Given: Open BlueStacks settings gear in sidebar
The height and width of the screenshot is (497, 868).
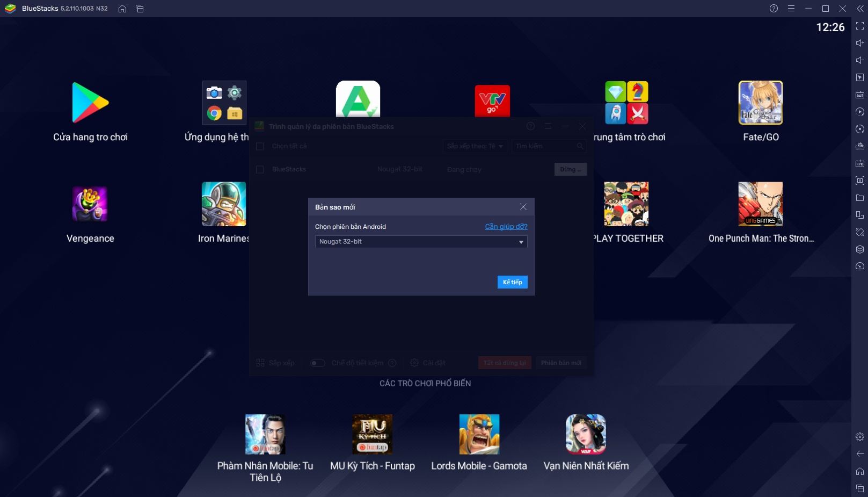Looking at the screenshot, I should click(860, 437).
